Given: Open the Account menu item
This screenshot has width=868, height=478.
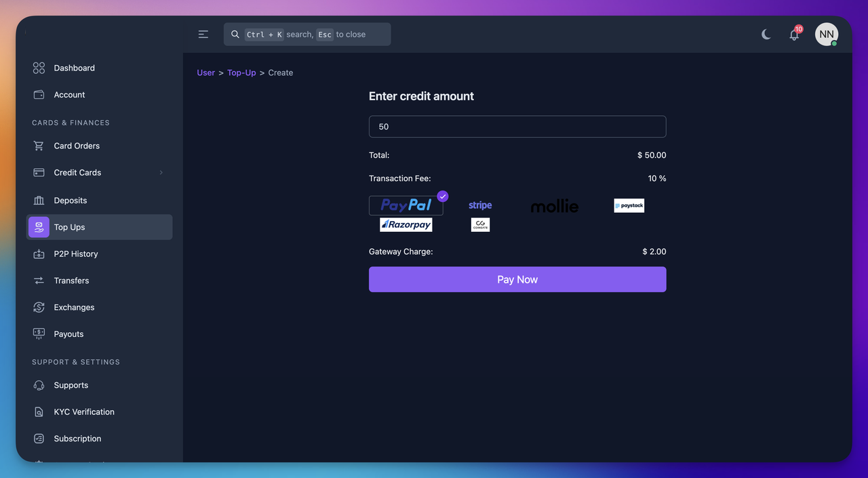Looking at the screenshot, I should point(99,95).
